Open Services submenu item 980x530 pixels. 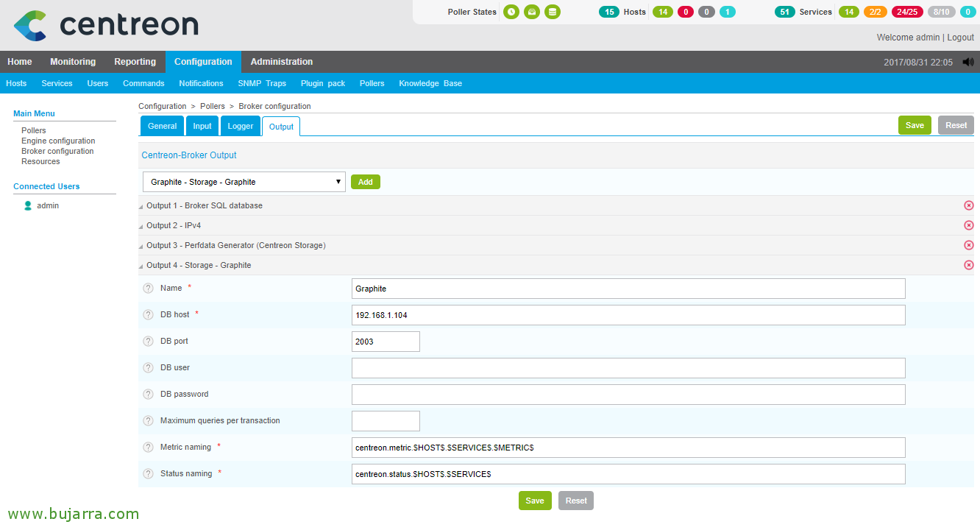click(x=57, y=83)
